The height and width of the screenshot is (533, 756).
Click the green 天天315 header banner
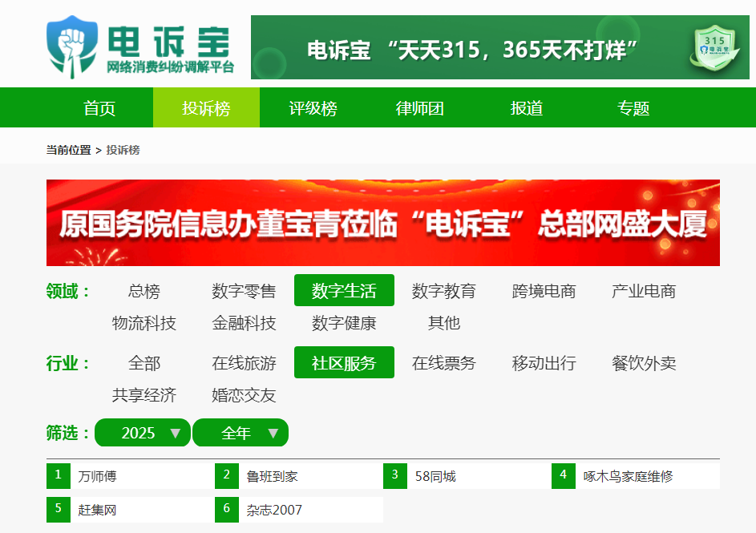click(500, 47)
